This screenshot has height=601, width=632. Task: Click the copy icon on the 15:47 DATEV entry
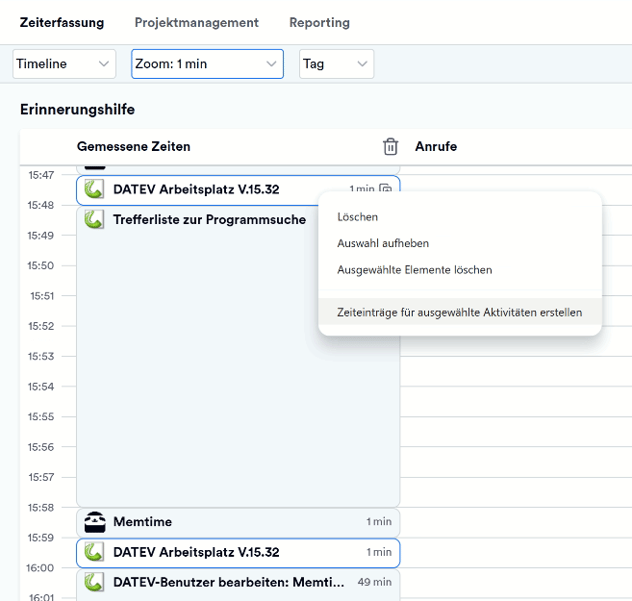(x=386, y=189)
